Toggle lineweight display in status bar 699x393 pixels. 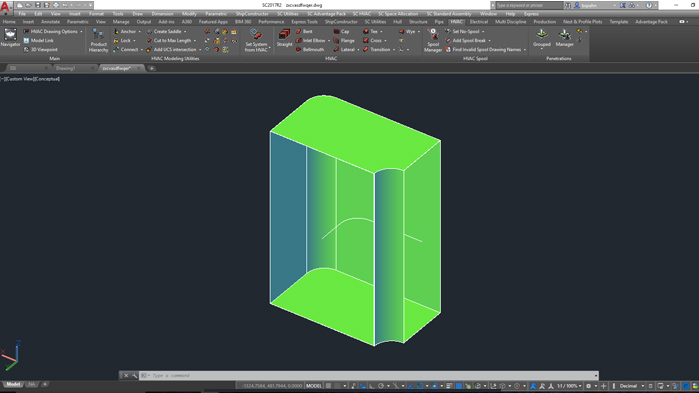point(449,386)
